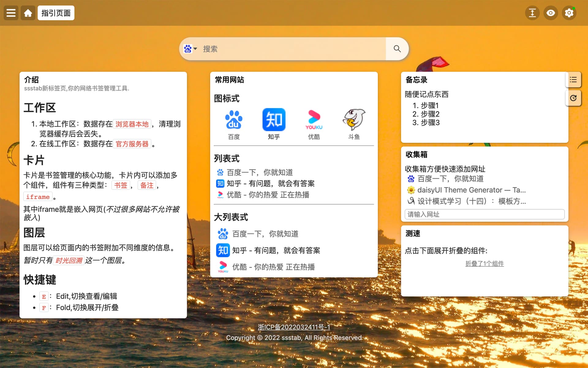
Task: Expand the folded component link 折叠了1个组件
Action: pyautogui.click(x=484, y=263)
